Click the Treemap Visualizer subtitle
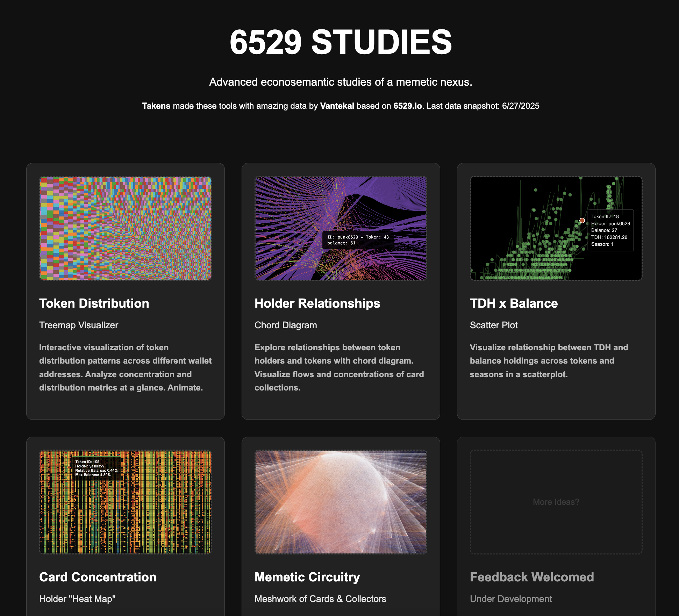Screen dimensions: 679x616 (x=79, y=325)
